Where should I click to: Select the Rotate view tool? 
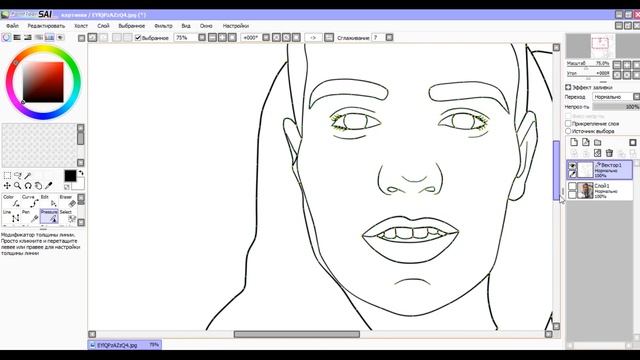tap(28, 186)
